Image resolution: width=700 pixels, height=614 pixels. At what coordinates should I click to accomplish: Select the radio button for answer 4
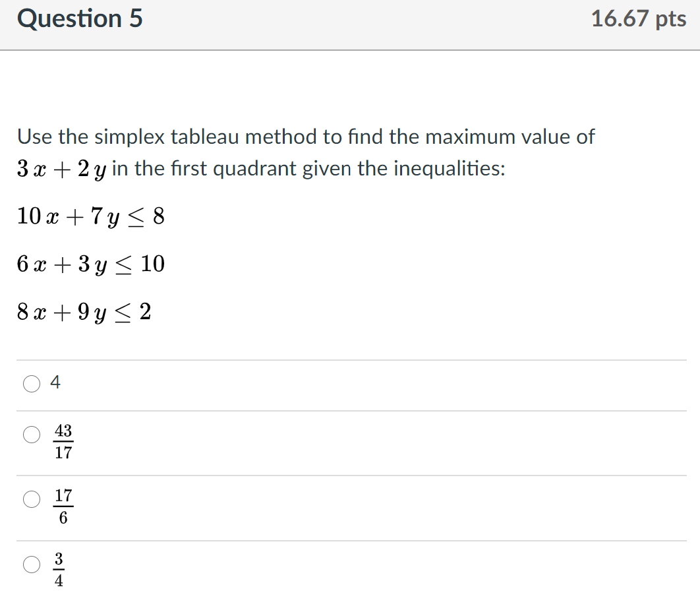point(31,383)
